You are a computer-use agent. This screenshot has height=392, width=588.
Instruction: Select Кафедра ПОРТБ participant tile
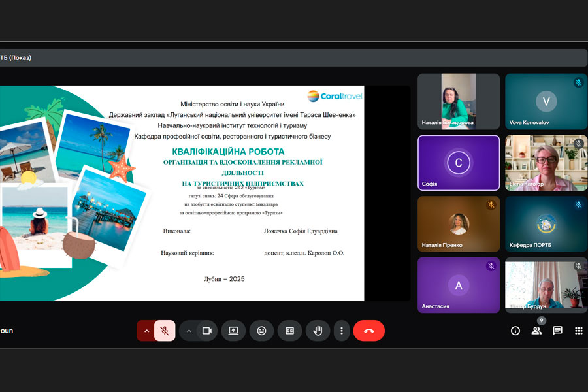click(x=546, y=224)
